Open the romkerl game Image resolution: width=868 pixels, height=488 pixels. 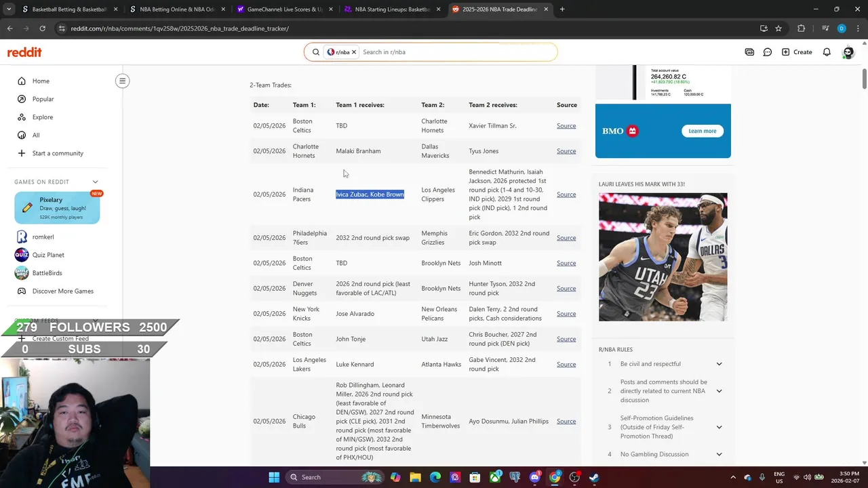coord(43,237)
